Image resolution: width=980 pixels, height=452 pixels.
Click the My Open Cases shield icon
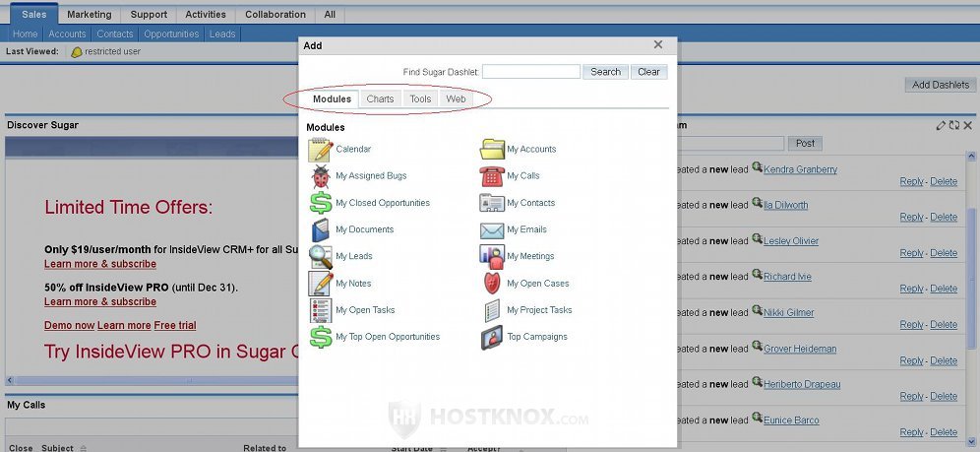click(492, 284)
